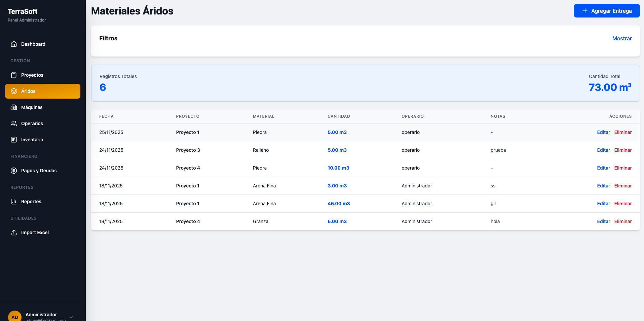Expand the Administrador user menu chevron
Image resolution: width=644 pixels, height=321 pixels.
coord(71,317)
